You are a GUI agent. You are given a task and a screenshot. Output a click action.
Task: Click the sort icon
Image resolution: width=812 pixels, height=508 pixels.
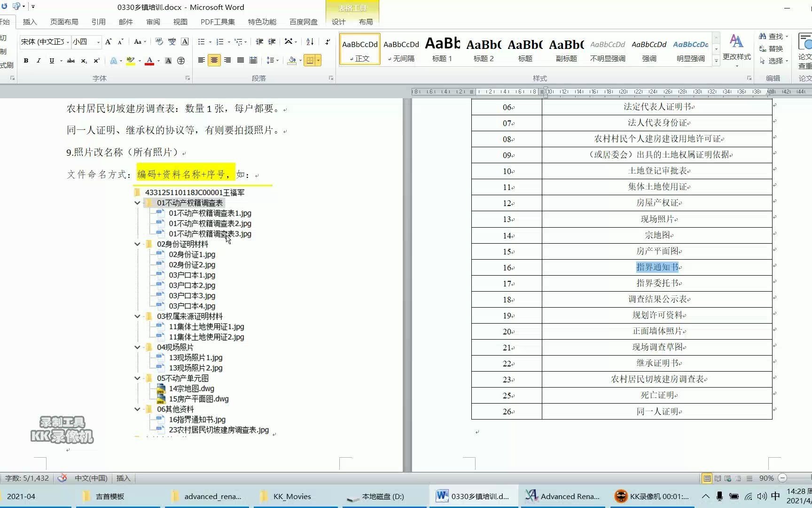point(310,42)
